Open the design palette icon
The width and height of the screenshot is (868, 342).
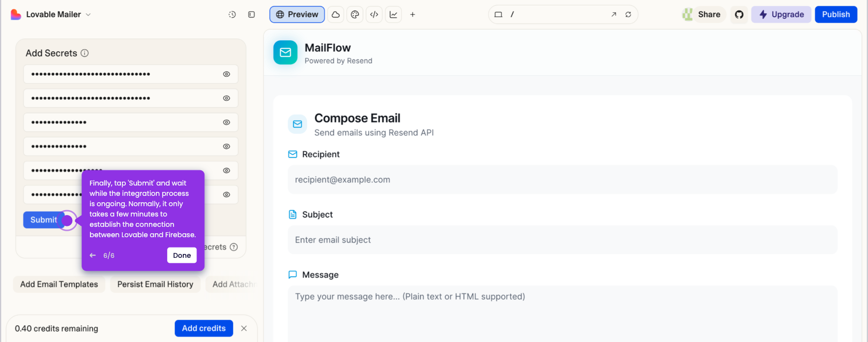[355, 15]
